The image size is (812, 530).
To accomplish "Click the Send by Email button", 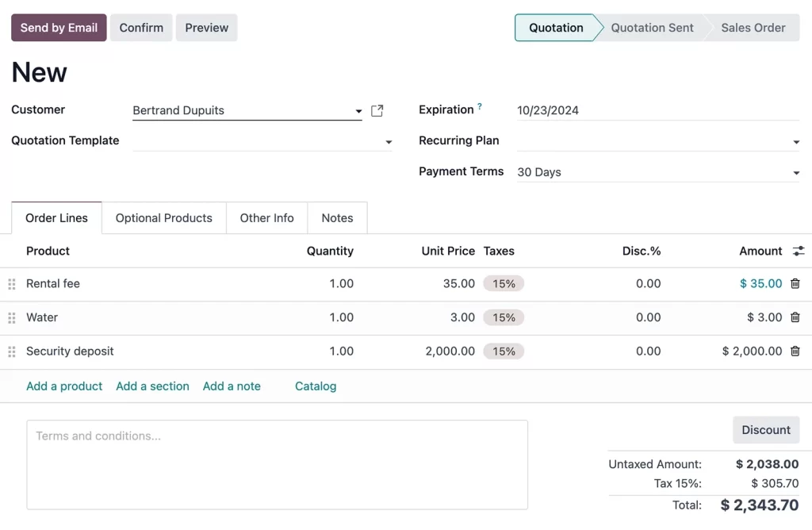I will pyautogui.click(x=59, y=28).
